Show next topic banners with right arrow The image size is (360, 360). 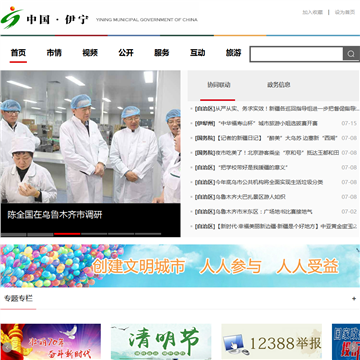[354, 347]
